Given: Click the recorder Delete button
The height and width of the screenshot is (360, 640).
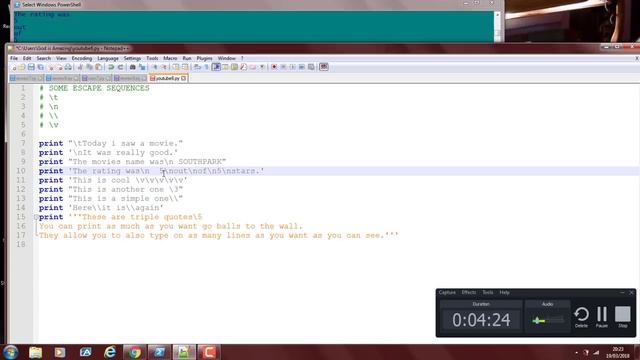Looking at the screenshot, I should [581, 317].
